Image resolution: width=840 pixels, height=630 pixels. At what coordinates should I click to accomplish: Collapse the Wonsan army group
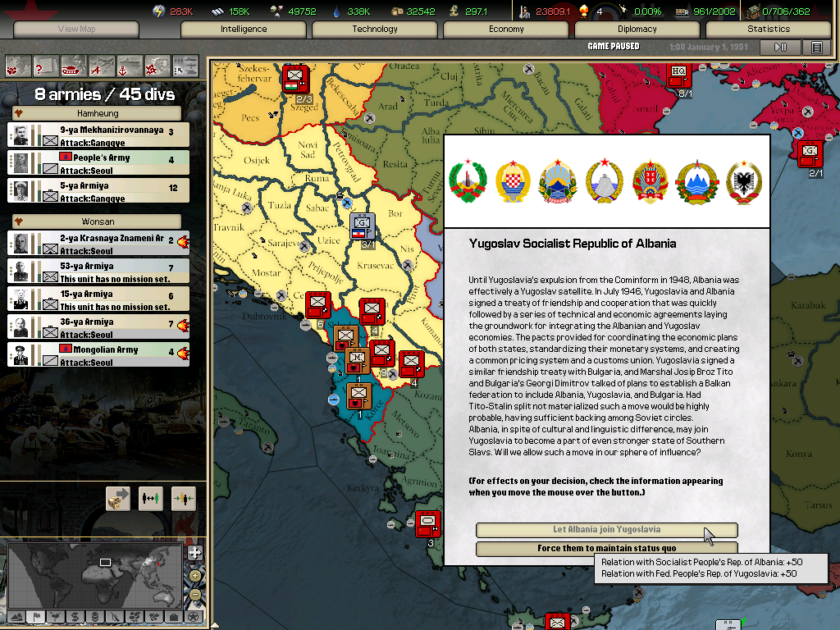pos(19,221)
